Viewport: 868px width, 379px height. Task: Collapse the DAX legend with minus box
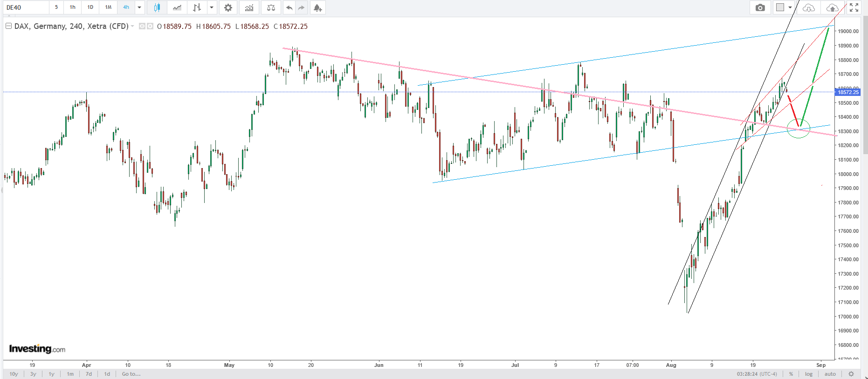[8, 26]
